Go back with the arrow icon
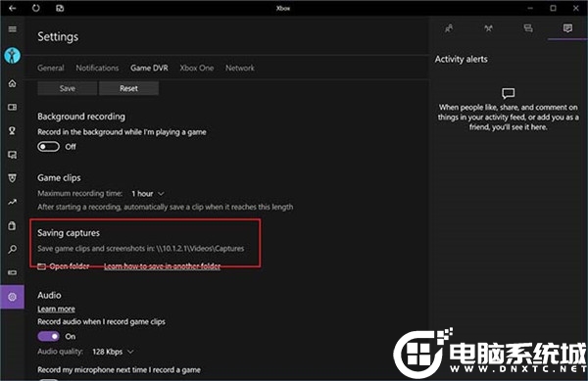Screen dimensions: 588x381 pyautogui.click(x=13, y=8)
